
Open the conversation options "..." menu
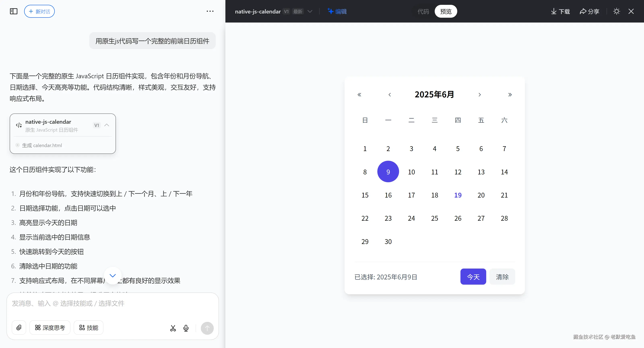click(x=210, y=11)
